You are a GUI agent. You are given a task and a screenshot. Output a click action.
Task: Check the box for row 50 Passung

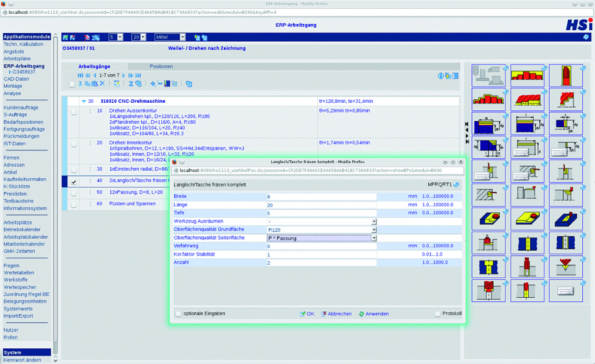coord(74,193)
